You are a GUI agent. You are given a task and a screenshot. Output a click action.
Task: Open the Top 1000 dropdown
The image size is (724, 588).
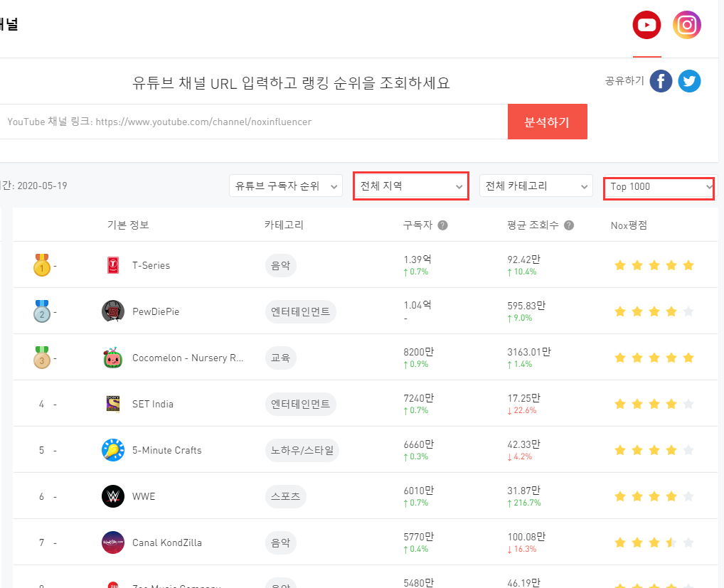(659, 187)
